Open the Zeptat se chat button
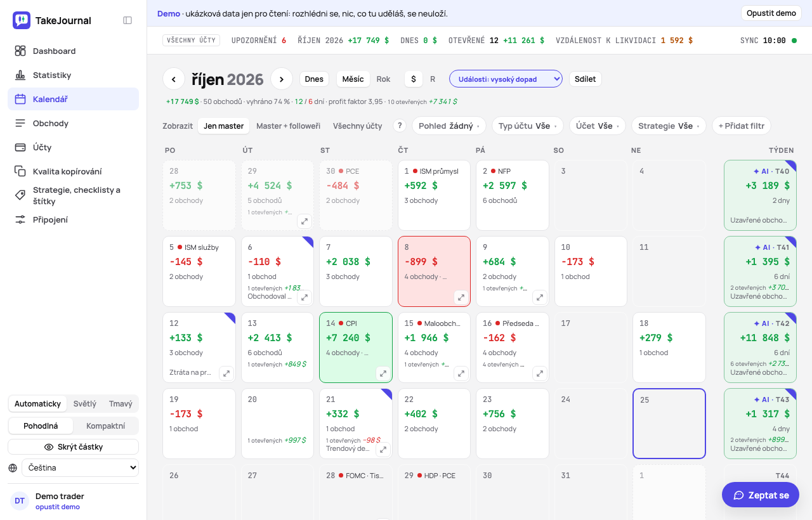 pos(761,495)
